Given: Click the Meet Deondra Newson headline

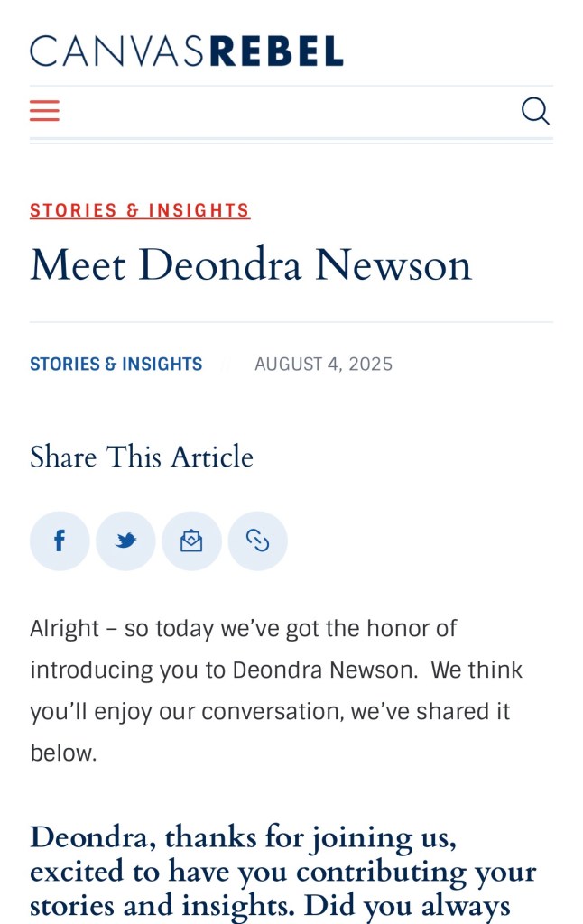Looking at the screenshot, I should tap(251, 265).
